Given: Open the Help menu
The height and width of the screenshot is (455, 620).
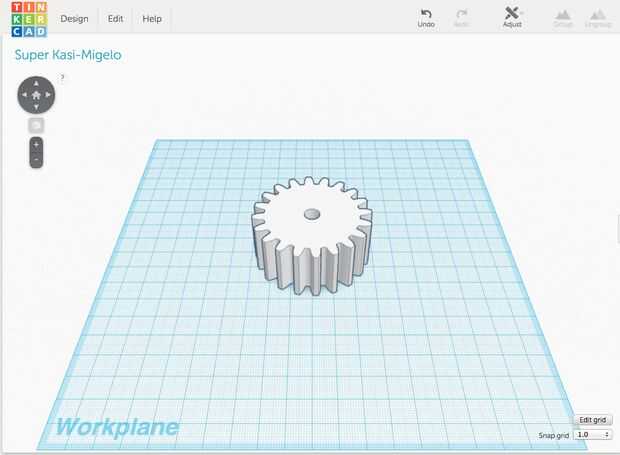Looking at the screenshot, I should pyautogui.click(x=152, y=19).
